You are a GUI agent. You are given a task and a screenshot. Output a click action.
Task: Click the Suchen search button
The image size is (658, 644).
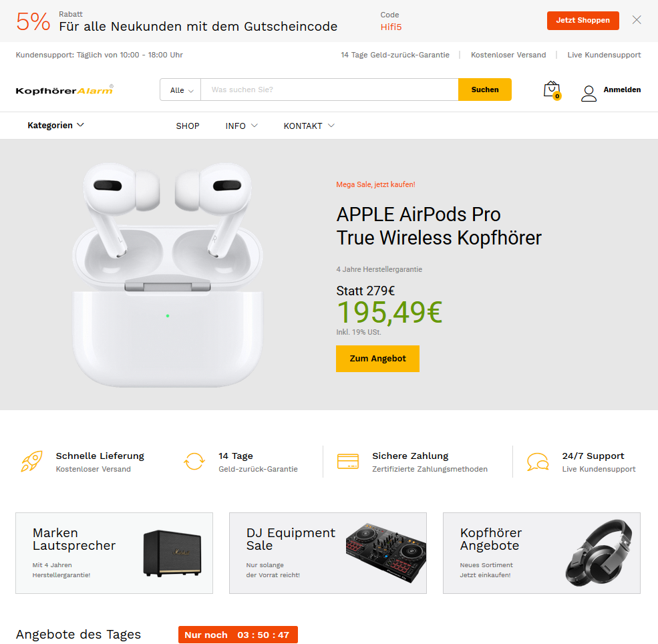point(485,90)
